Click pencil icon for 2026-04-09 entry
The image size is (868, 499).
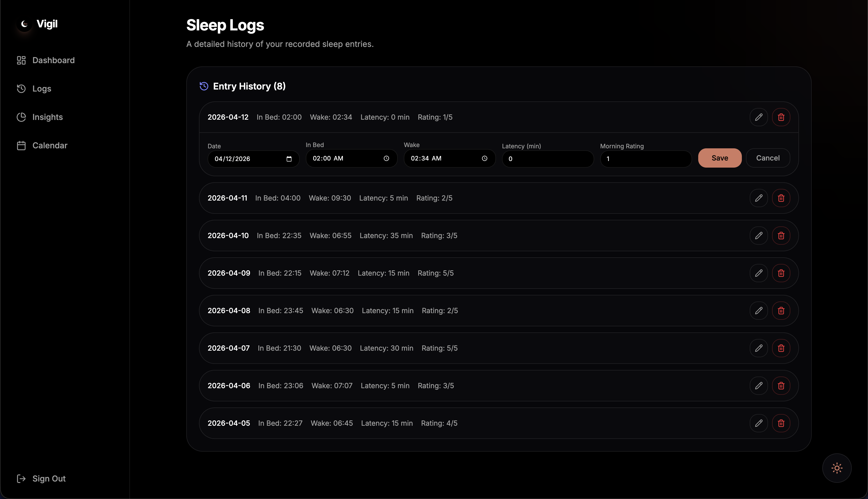[759, 273]
